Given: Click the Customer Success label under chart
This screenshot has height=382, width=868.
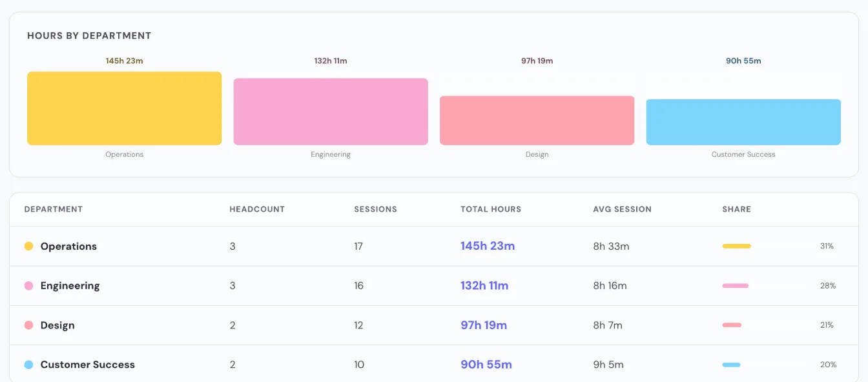Looking at the screenshot, I should click(x=743, y=155).
